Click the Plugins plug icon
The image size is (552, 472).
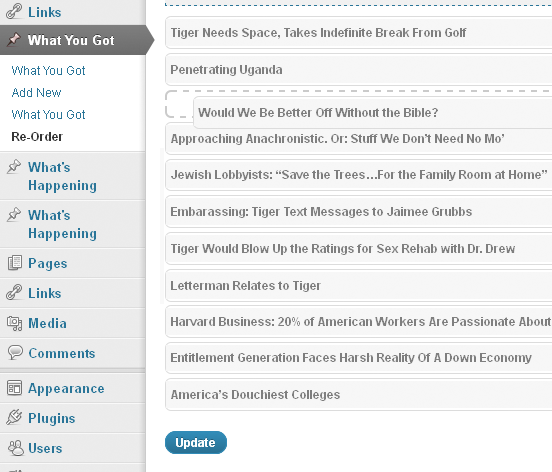point(14,417)
